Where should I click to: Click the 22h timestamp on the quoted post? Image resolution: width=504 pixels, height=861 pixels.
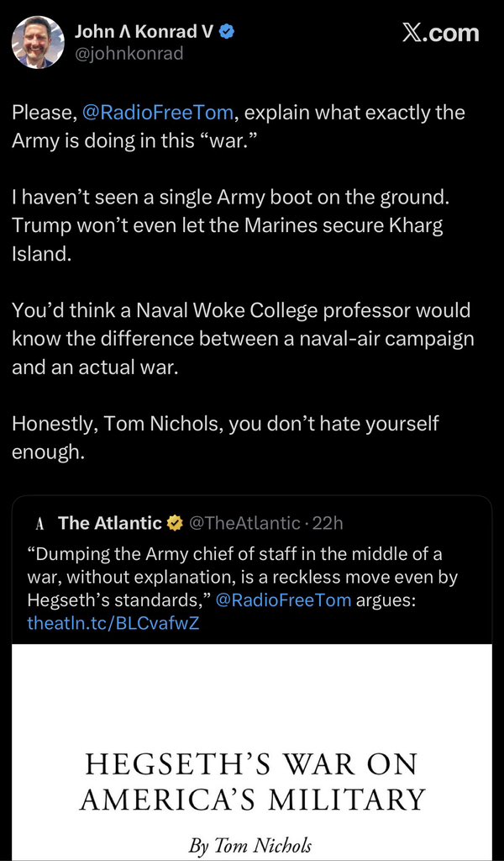click(x=326, y=523)
